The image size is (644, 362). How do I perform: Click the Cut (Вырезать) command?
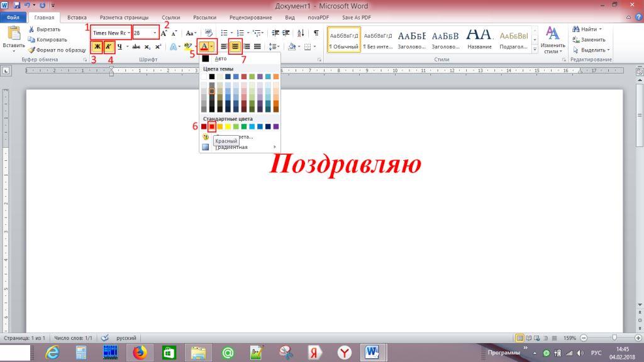tap(45, 29)
